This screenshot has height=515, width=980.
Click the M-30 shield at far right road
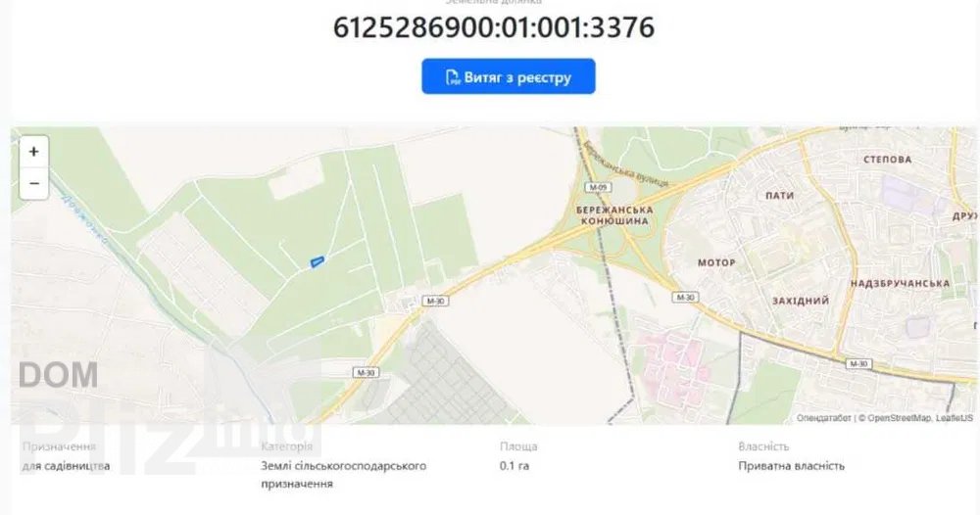[858, 364]
